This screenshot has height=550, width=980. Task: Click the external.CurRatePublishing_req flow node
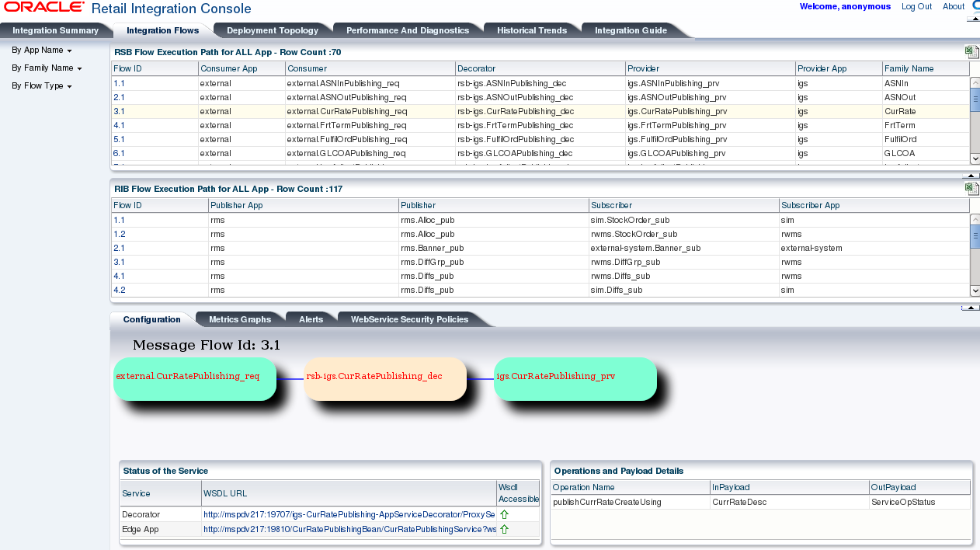[195, 379]
